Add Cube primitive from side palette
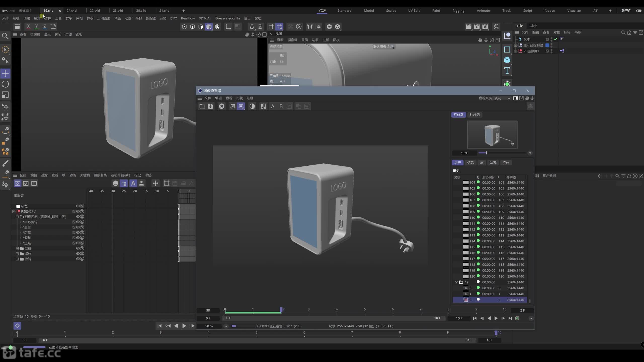Viewport: 644px width, 362px height. coord(507,60)
